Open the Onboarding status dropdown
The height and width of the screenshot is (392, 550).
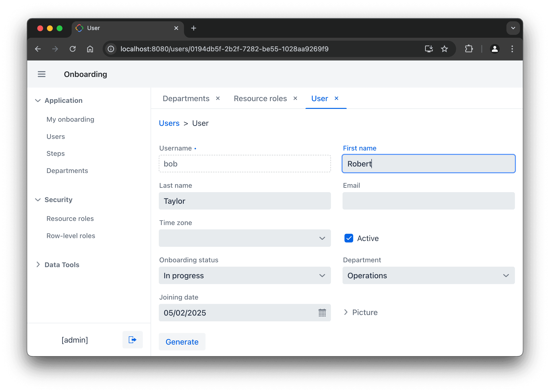[x=244, y=275]
